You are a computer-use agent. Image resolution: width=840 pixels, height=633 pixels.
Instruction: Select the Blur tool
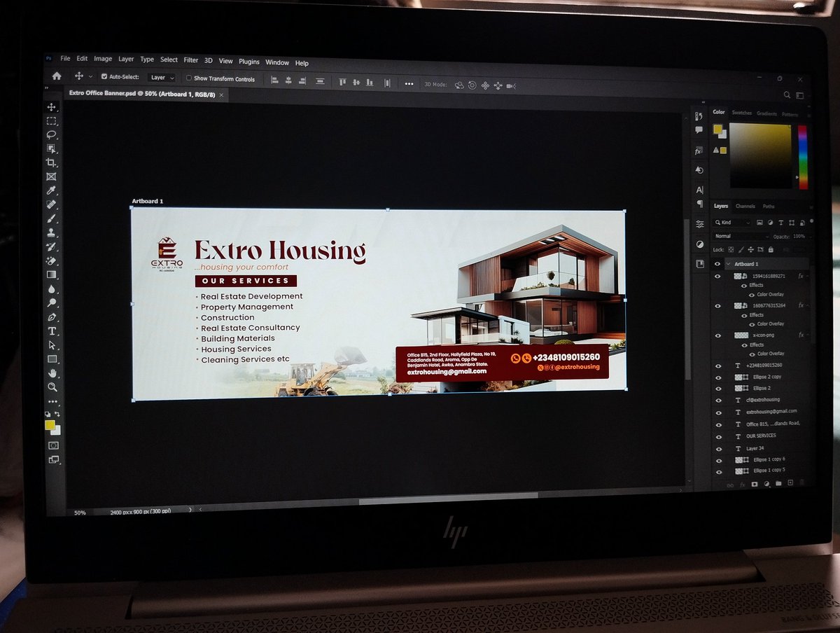52,288
